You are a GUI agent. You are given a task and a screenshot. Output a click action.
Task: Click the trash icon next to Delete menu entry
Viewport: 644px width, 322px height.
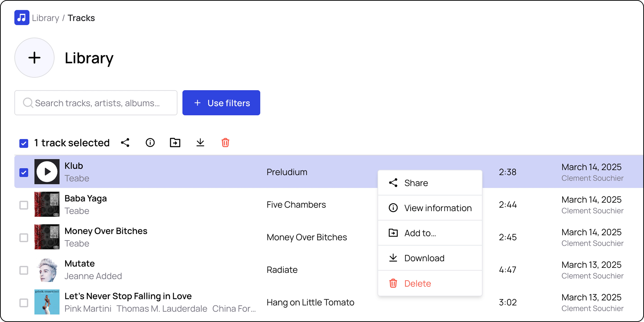(393, 283)
